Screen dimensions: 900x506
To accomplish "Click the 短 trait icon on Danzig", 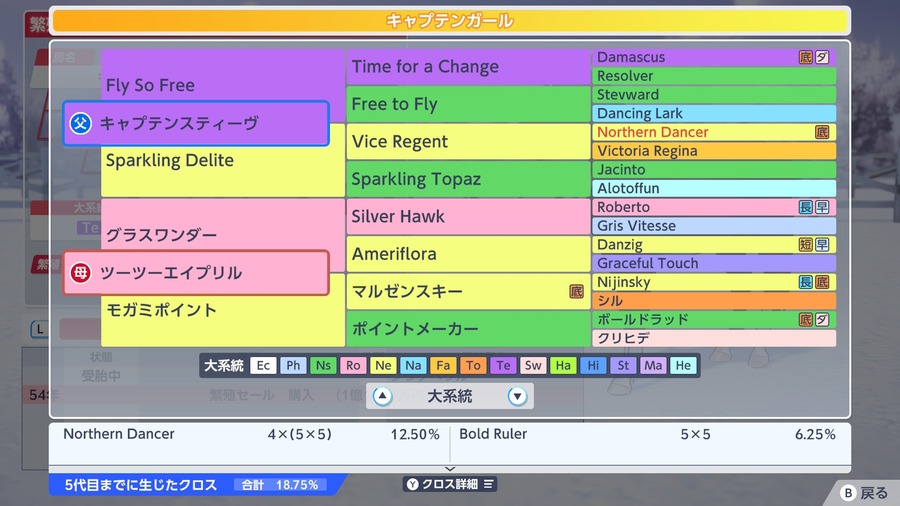I will 806,244.
